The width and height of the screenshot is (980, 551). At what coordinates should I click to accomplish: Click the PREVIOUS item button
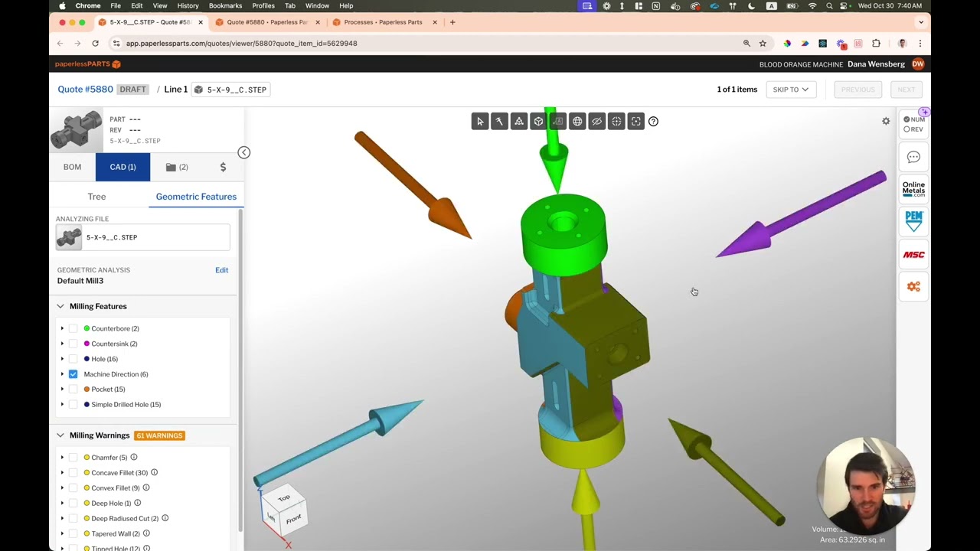(857, 90)
